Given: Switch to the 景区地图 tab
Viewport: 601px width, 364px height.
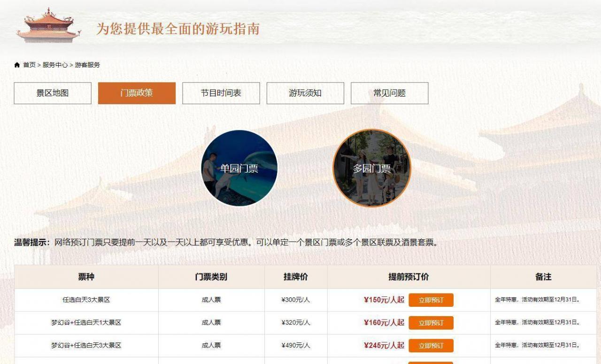Looking at the screenshot, I should click(53, 93).
